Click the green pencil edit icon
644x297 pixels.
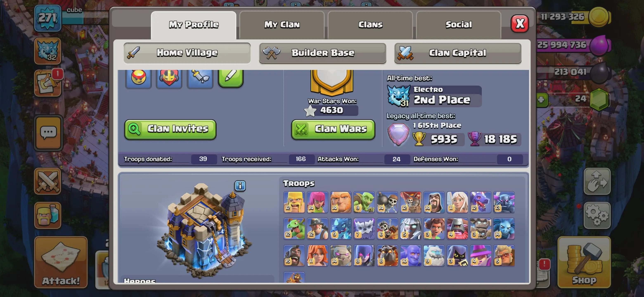[x=231, y=78]
